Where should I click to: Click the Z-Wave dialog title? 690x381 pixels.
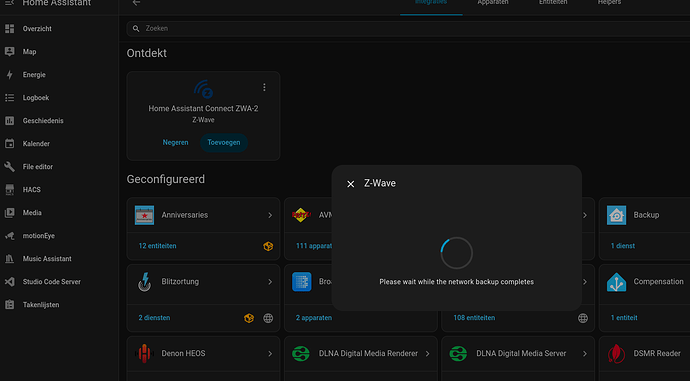[380, 183]
